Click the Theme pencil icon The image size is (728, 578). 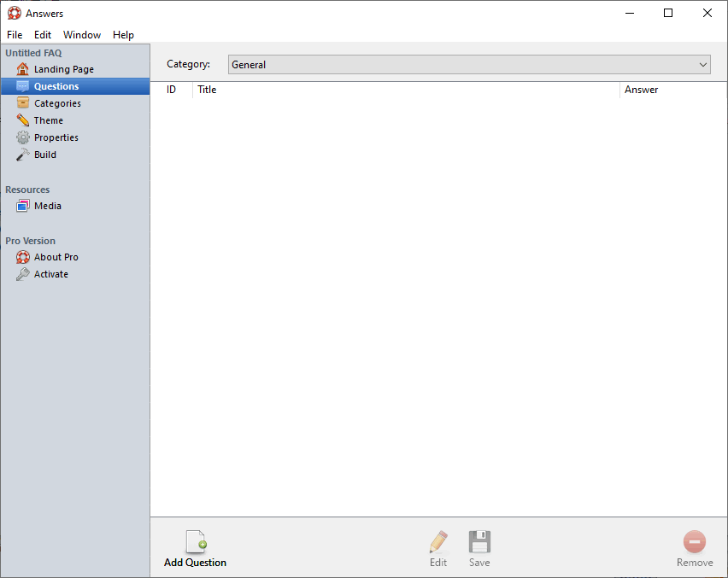[23, 120]
